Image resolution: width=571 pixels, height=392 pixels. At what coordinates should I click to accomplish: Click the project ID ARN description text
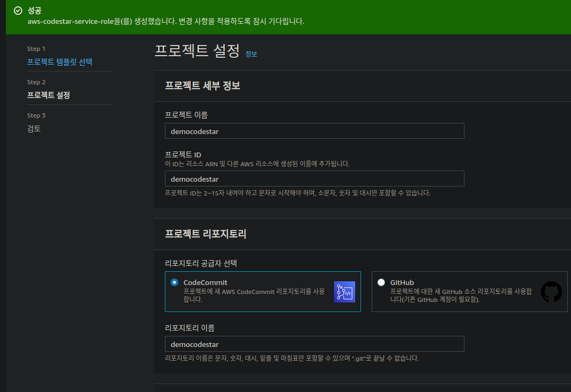coord(257,164)
